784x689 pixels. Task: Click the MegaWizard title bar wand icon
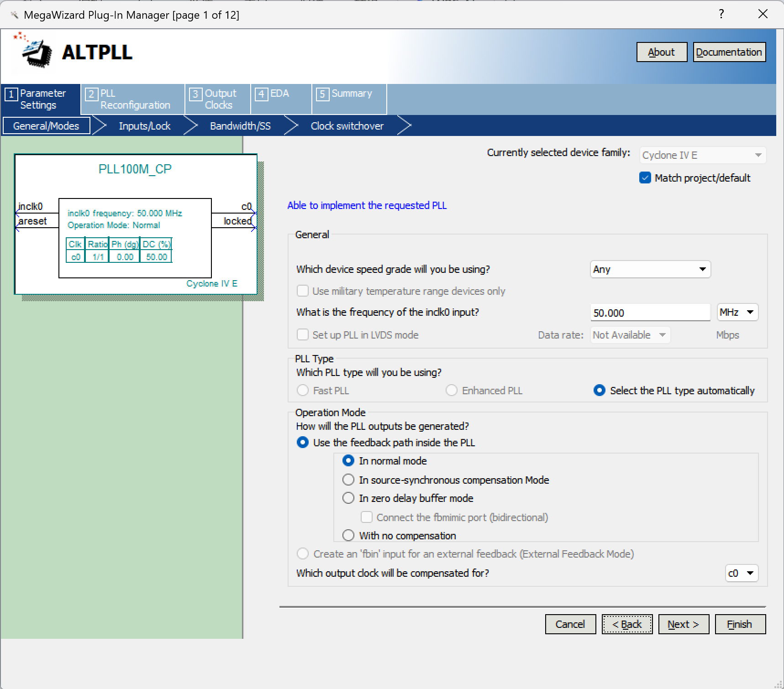(14, 15)
